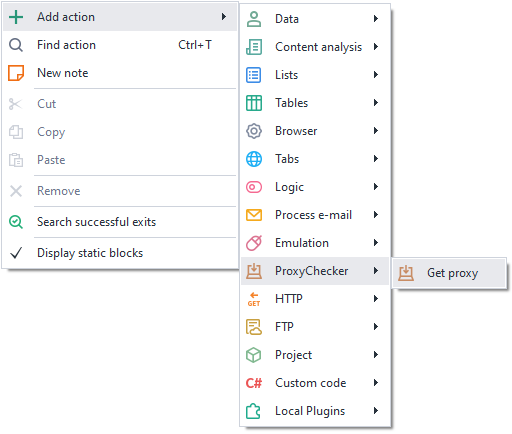512x434 pixels.
Task: Open the Logic menu entry
Action: coord(315,187)
